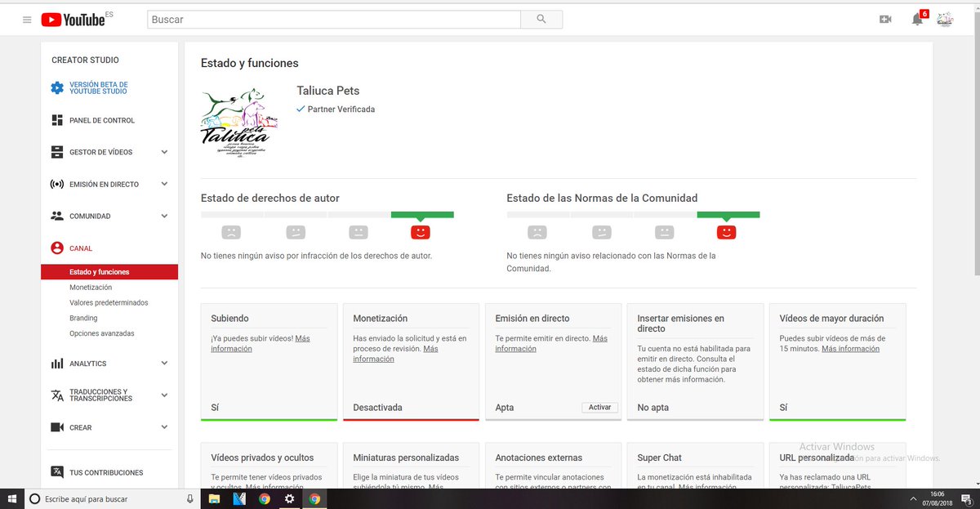The width and height of the screenshot is (980, 509).
Task: Click the Gestor de vídeos icon
Action: (57, 152)
